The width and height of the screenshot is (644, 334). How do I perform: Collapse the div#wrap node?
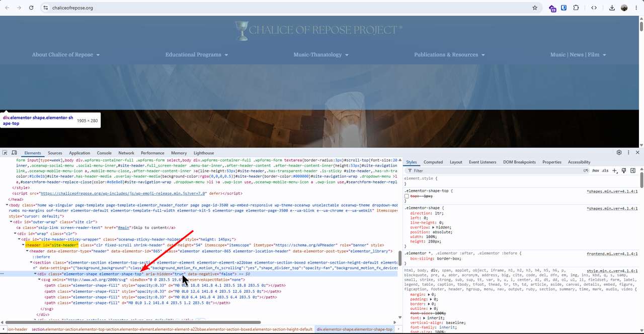[15, 233]
